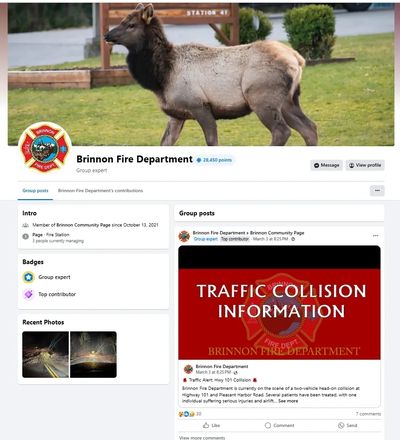Open the three-dot menu on the post

376,236
